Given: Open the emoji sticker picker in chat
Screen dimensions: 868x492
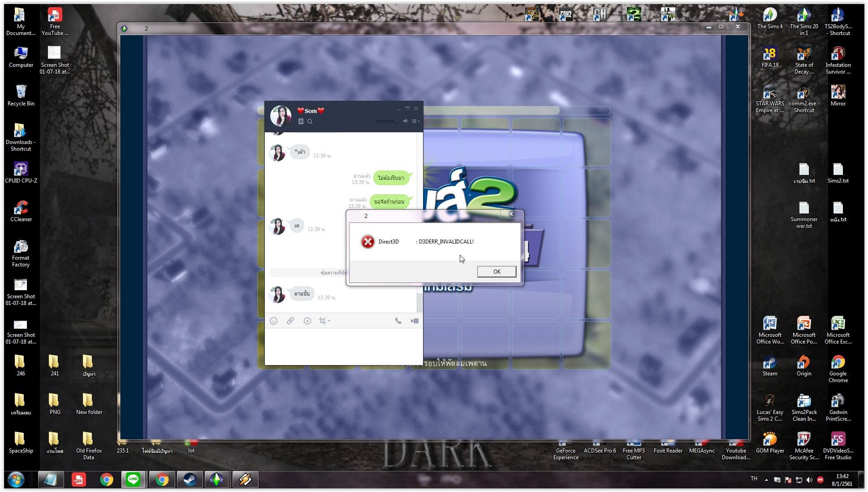Looking at the screenshot, I should (x=274, y=321).
